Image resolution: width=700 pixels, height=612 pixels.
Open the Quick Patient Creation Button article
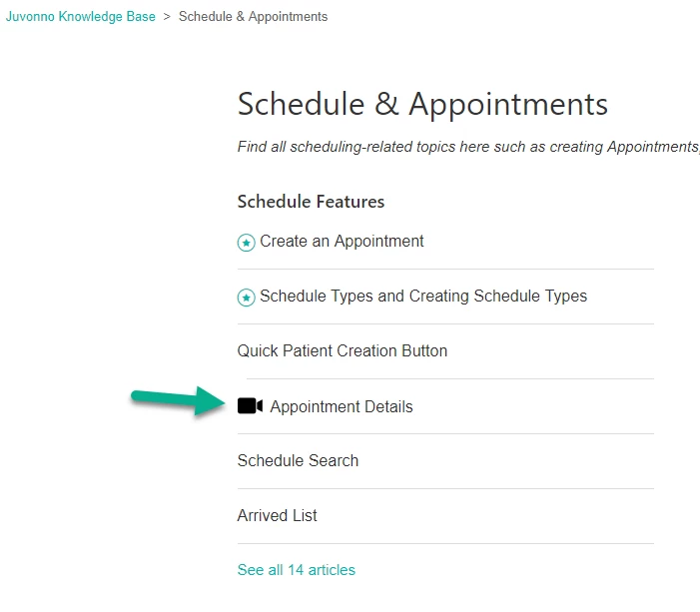pyautogui.click(x=343, y=350)
